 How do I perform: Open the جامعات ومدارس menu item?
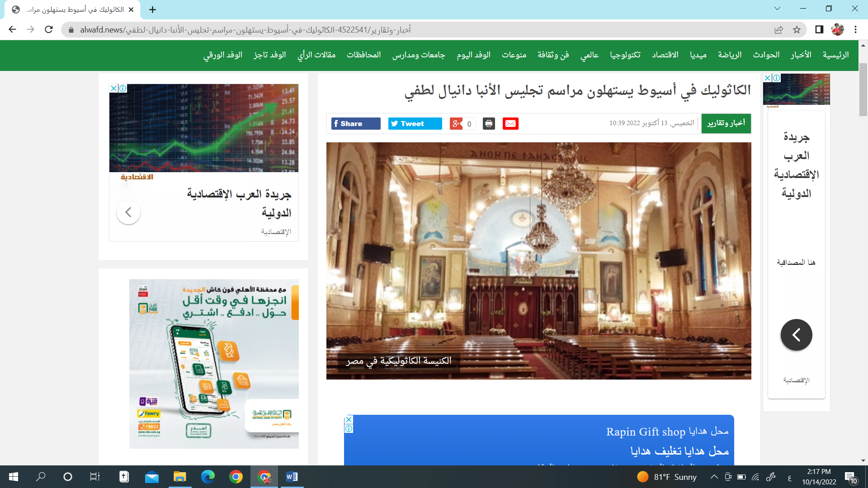point(419,55)
